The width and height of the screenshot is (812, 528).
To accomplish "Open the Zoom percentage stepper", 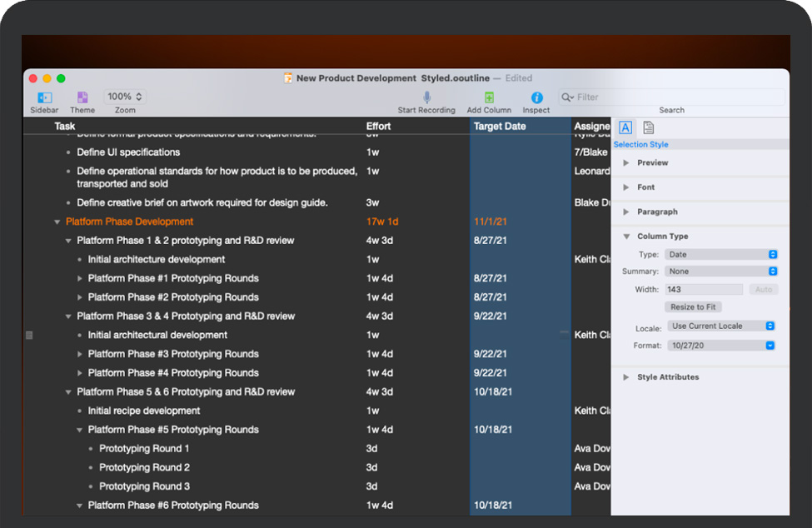I will (125, 97).
